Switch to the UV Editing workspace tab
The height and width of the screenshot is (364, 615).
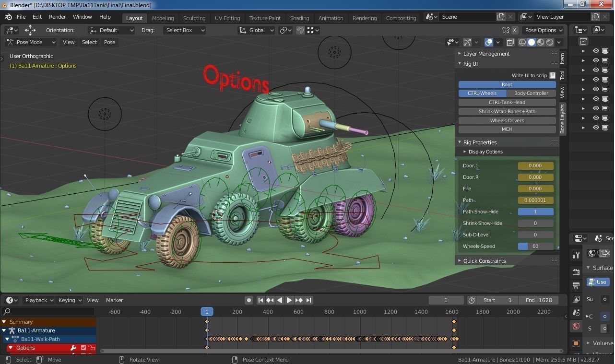click(227, 18)
